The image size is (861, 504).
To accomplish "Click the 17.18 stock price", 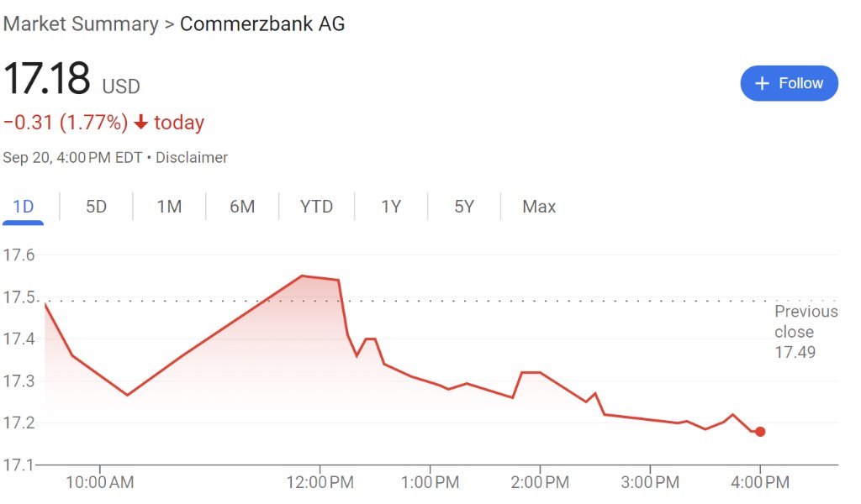I will (47, 78).
